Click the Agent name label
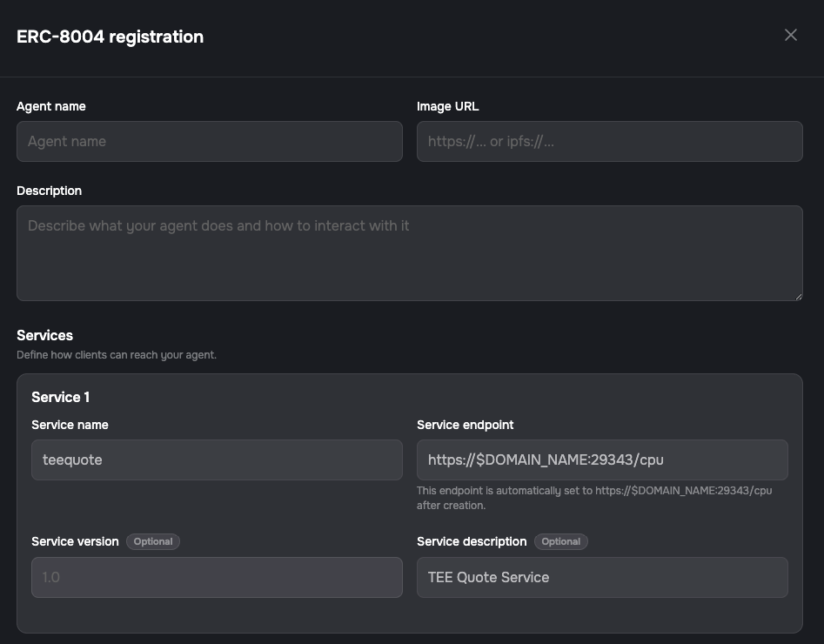The height and width of the screenshot is (644, 824). (51, 106)
